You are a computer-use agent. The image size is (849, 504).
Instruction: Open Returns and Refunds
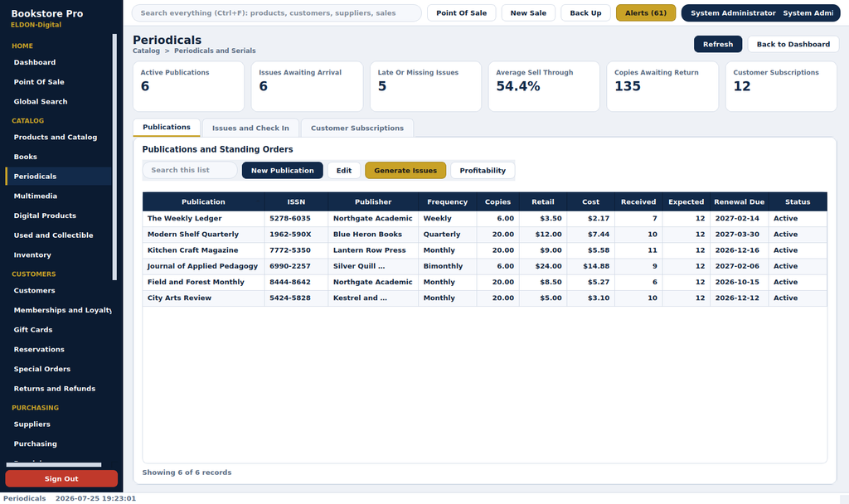59,388
